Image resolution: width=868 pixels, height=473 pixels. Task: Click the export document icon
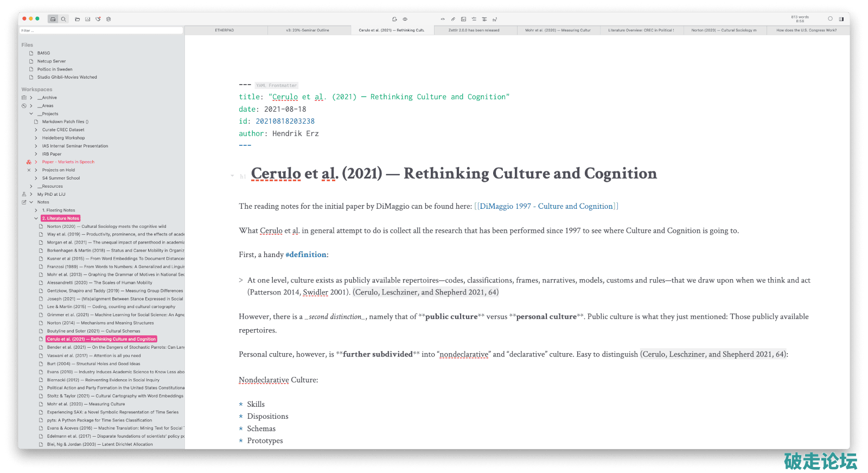[394, 19]
